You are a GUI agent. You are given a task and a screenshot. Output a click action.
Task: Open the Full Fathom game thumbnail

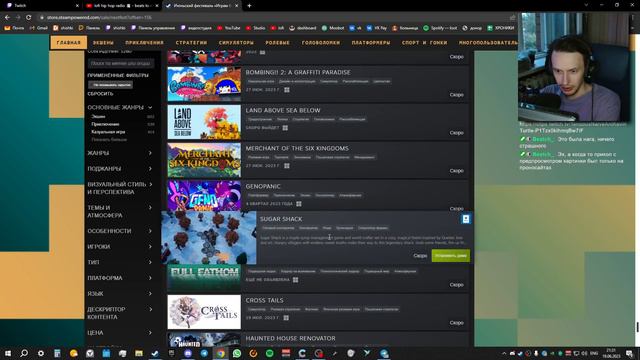204,278
